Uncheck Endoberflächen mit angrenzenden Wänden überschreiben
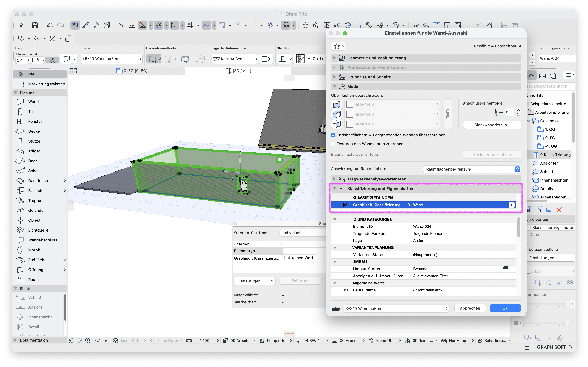 [333, 135]
